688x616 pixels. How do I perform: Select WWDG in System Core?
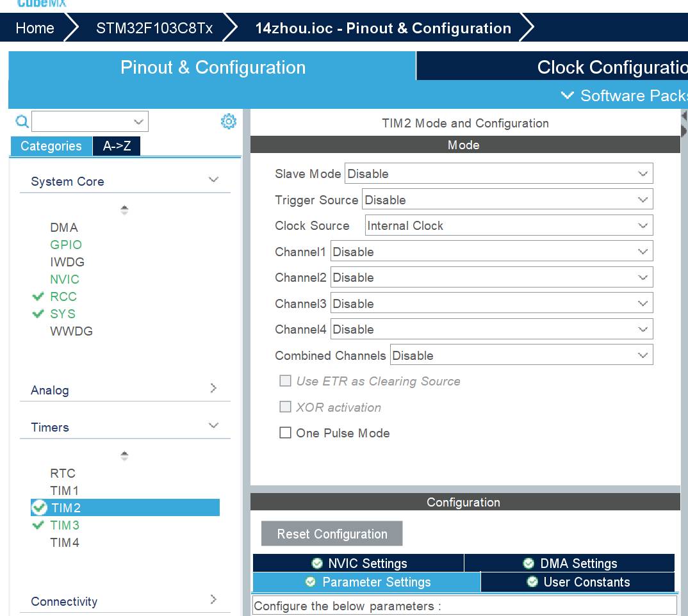71,331
